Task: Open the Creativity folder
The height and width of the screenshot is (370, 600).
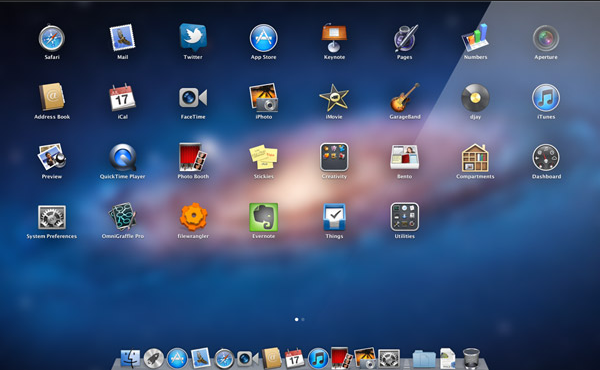Action: [x=334, y=157]
